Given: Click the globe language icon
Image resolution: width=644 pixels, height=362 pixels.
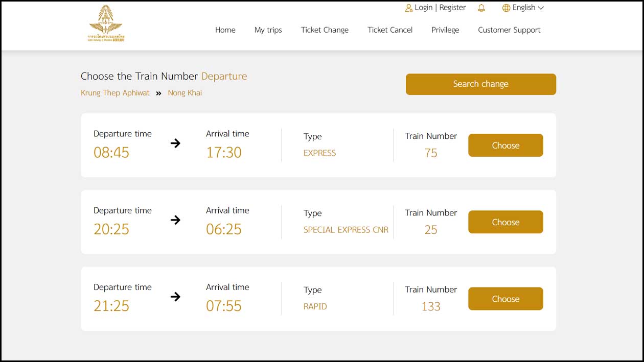Looking at the screenshot, I should 506,8.
